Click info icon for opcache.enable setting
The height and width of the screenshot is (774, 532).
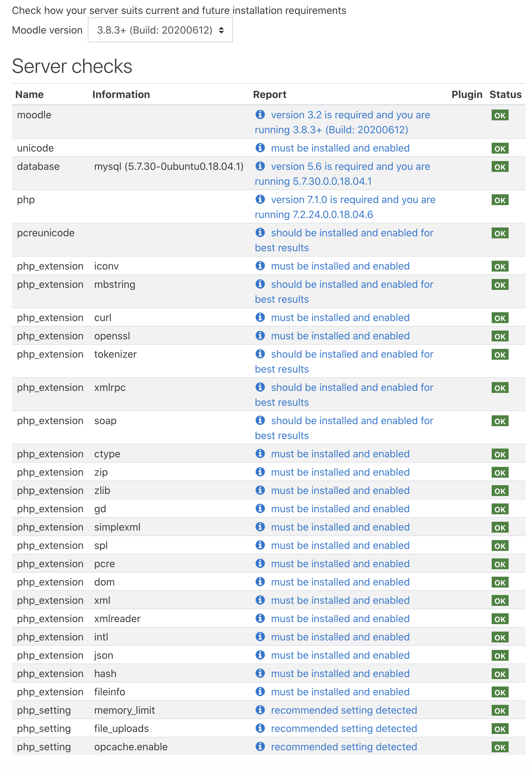[x=260, y=747]
